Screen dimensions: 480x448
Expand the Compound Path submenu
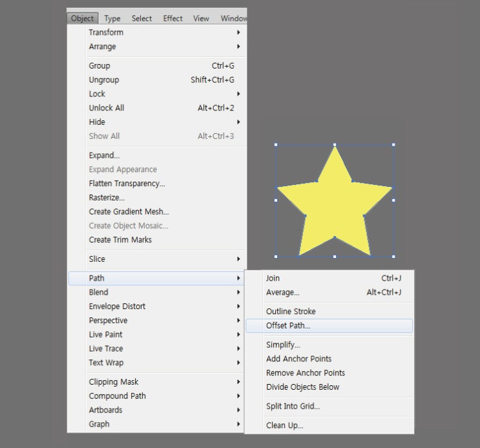coord(156,396)
